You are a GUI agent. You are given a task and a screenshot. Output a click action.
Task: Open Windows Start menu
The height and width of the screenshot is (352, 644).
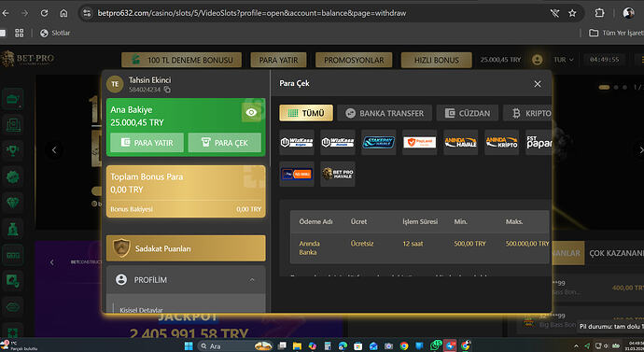189,345
